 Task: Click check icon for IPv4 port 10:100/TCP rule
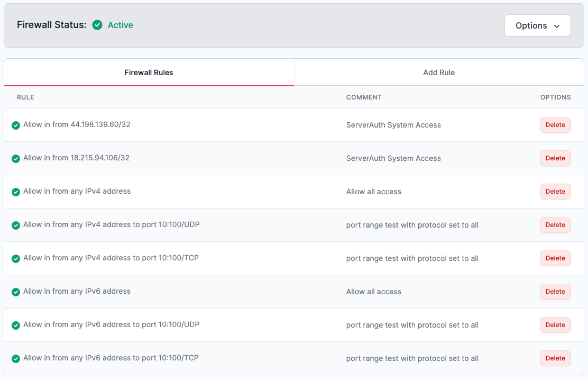[x=16, y=259]
